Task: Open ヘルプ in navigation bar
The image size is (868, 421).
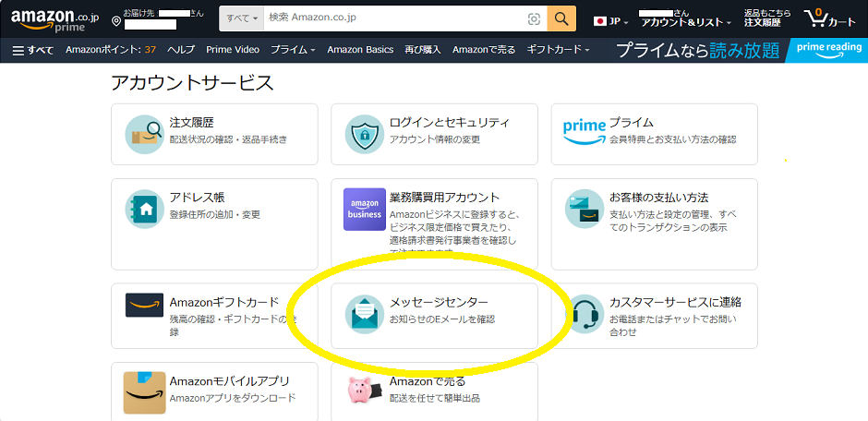Action: [181, 50]
